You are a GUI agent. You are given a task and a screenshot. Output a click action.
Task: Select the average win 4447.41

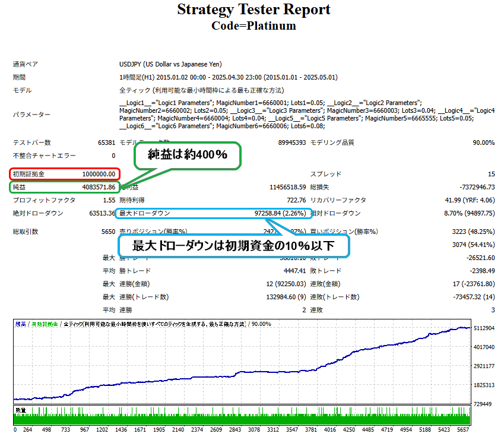tap(295, 271)
